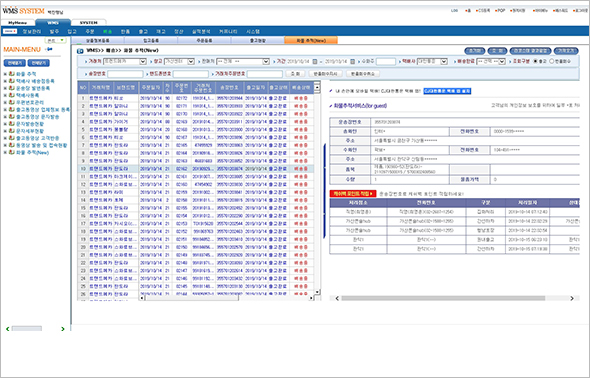
Task: Open 동영상 발송 및 접속현황 in the tree
Action: 41,145
